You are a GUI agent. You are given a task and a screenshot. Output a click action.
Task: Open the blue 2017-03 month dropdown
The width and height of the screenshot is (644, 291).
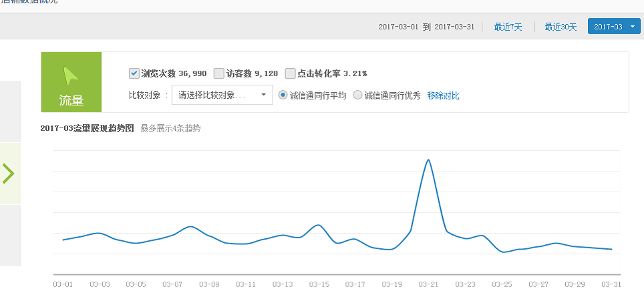pos(614,27)
